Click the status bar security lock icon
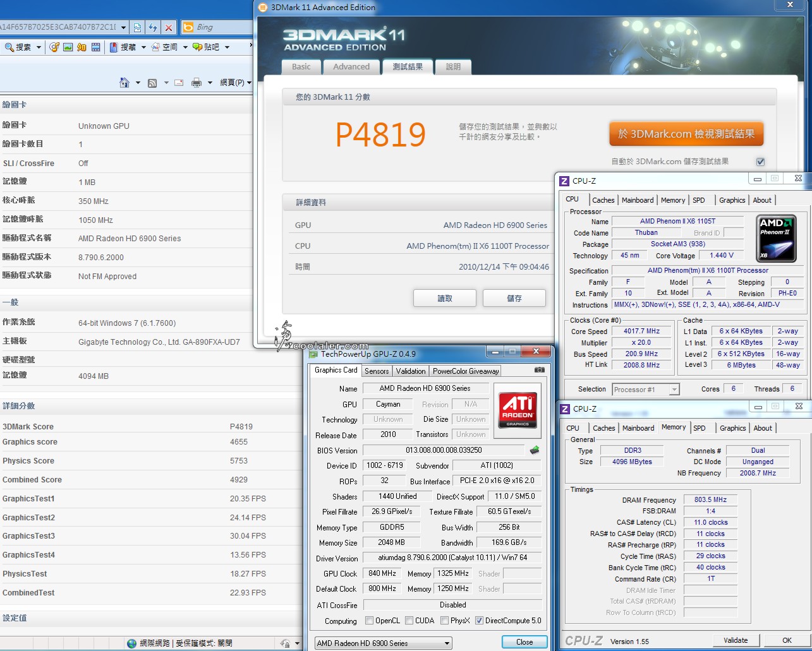 pos(285,643)
